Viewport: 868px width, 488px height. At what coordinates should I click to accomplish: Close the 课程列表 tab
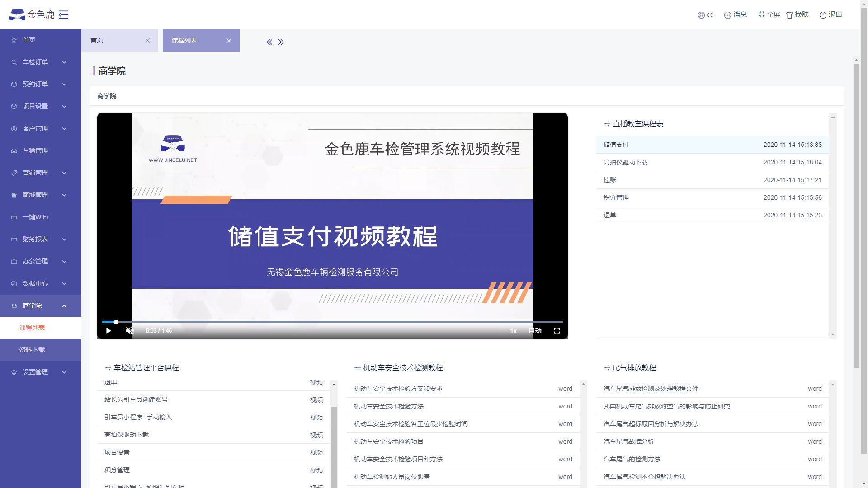point(229,41)
